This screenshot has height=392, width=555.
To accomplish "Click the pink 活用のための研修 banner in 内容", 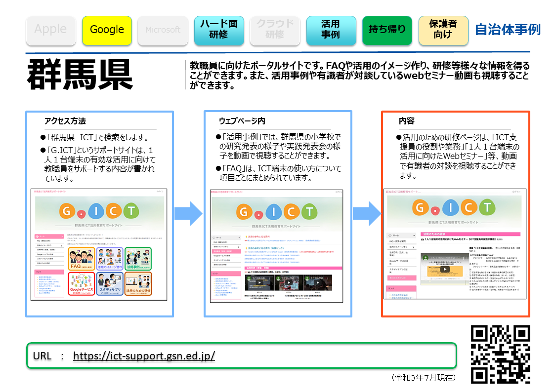I will (470, 234).
